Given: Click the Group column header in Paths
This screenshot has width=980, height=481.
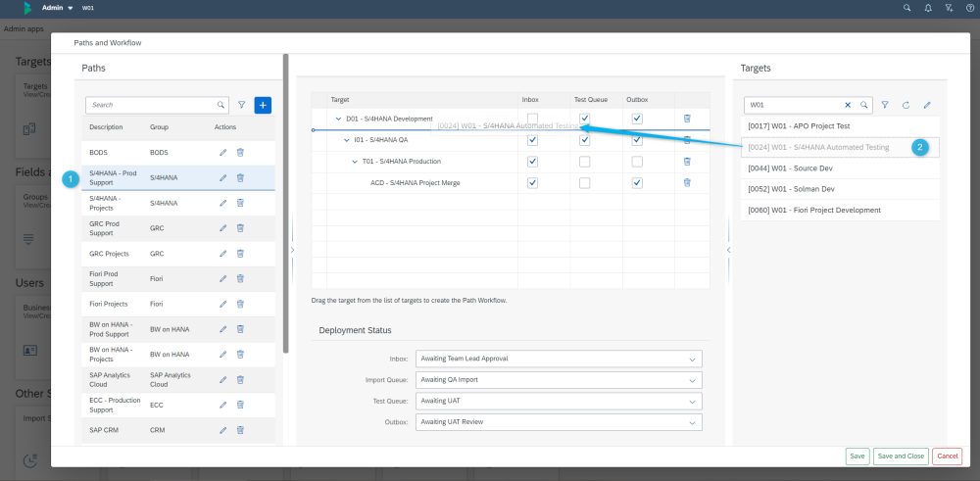Looking at the screenshot, I should pos(160,126).
